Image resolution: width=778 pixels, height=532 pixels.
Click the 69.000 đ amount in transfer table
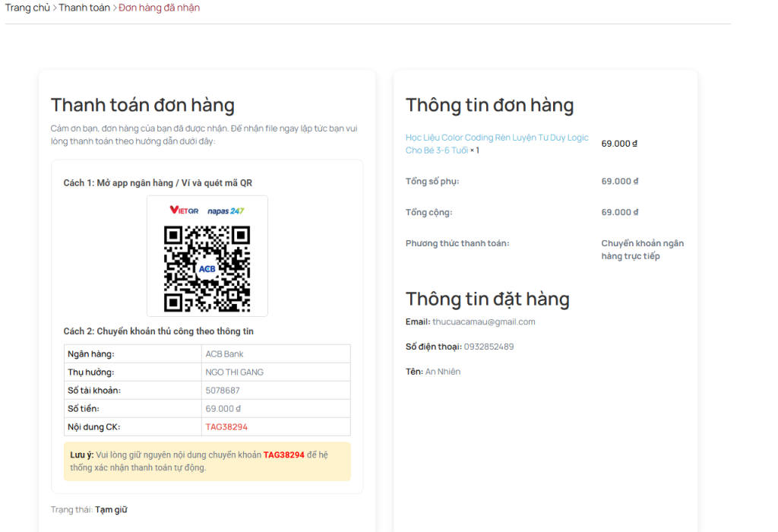click(x=223, y=409)
